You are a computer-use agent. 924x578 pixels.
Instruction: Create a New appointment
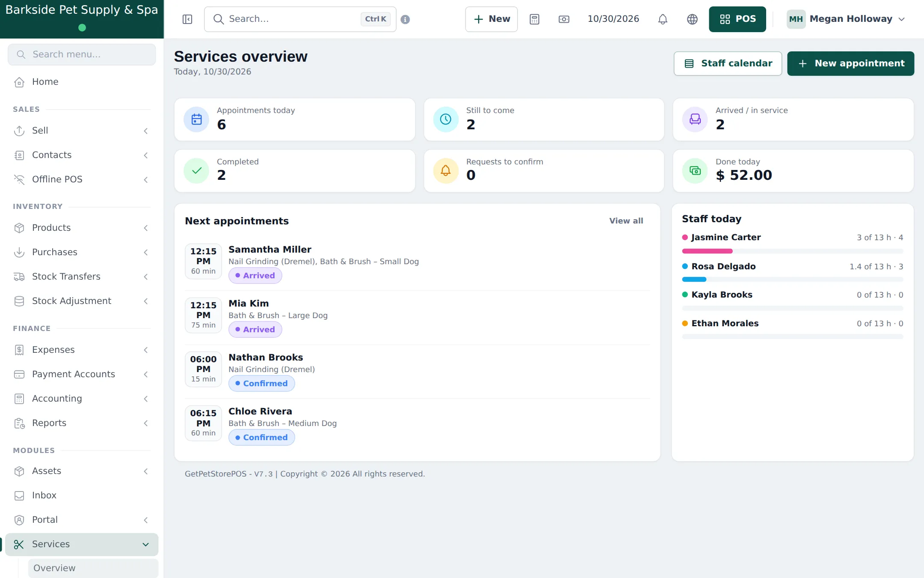coord(850,63)
